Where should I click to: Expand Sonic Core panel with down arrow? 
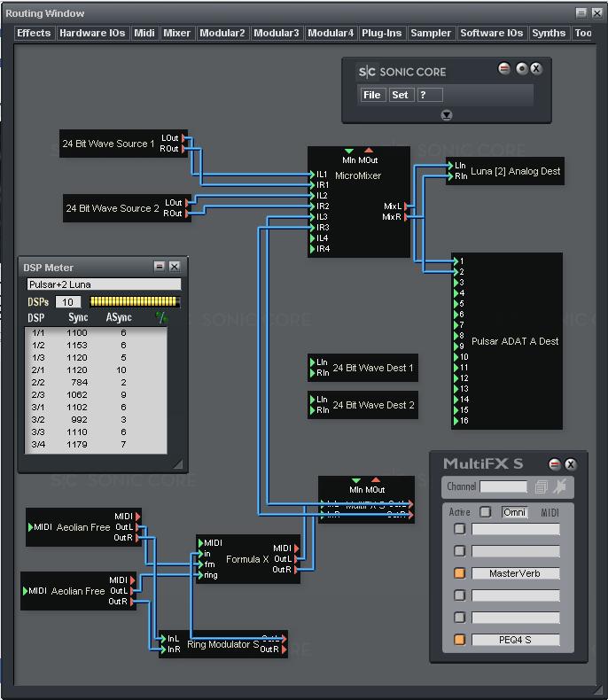pos(447,115)
